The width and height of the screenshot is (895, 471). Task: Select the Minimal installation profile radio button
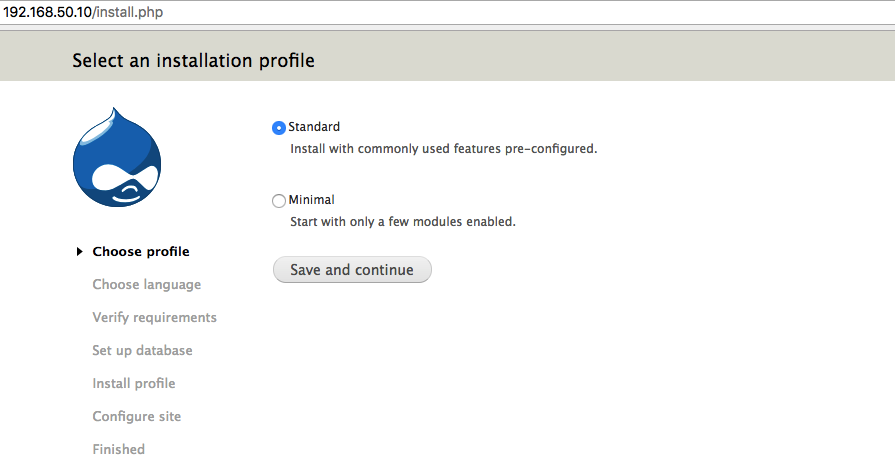tap(279, 201)
